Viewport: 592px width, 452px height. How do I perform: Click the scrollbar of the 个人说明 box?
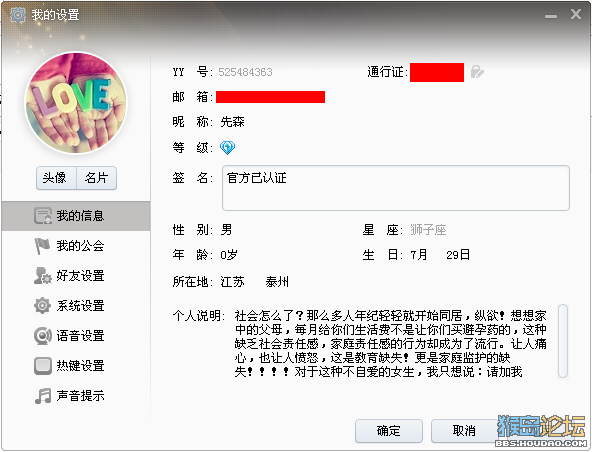tap(563, 341)
